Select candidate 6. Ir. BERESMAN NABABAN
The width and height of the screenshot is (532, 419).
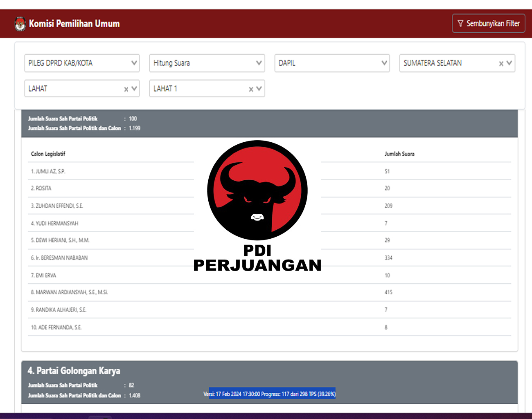click(x=59, y=258)
